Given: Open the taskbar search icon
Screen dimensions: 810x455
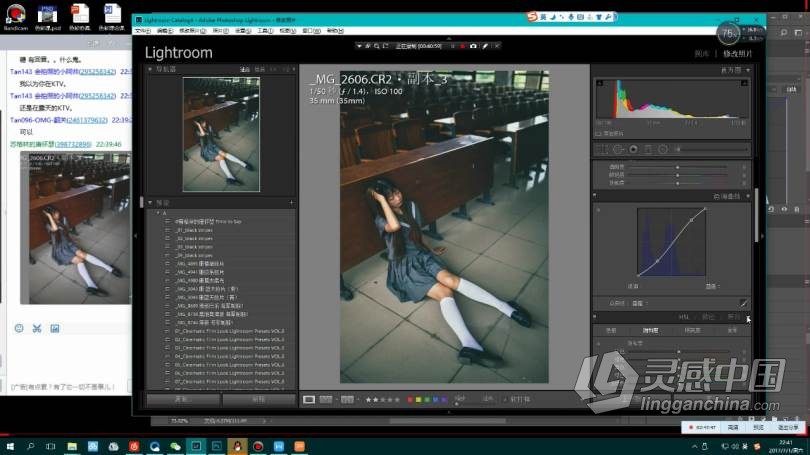Looking at the screenshot, I should click(x=30, y=446).
